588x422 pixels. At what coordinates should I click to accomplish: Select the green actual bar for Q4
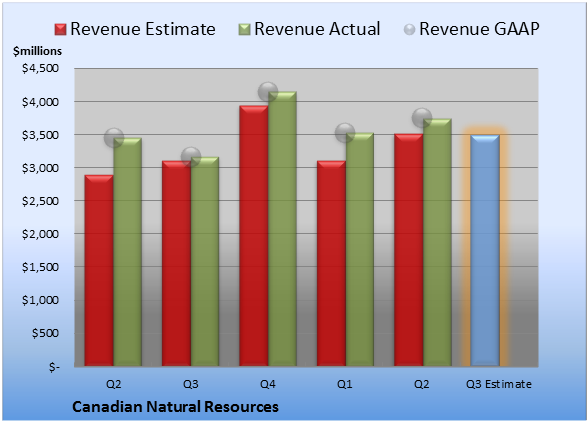point(282,228)
